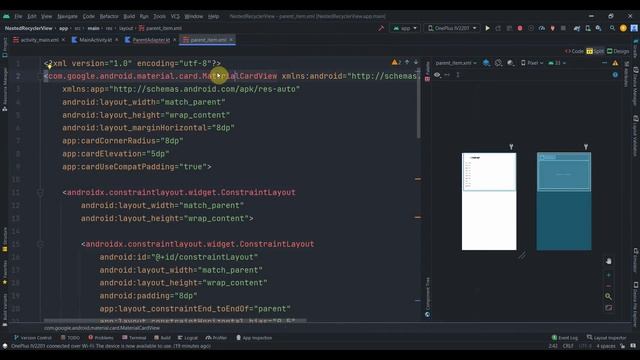Close the parent_item.xml tab
Screen dimensions: 640x360
click(x=231, y=40)
